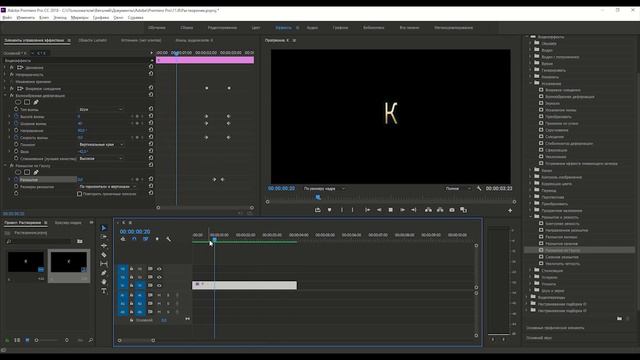Select the Razor tool
The width and height of the screenshot is (640, 360).
coord(104,255)
